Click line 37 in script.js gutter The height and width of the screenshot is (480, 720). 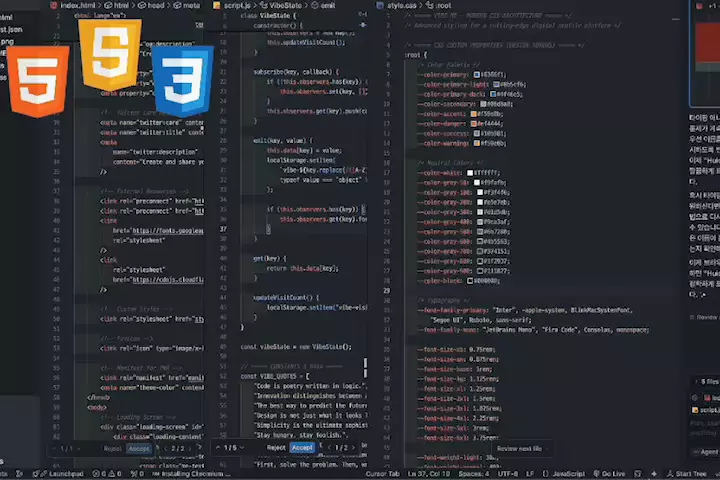pos(223,229)
